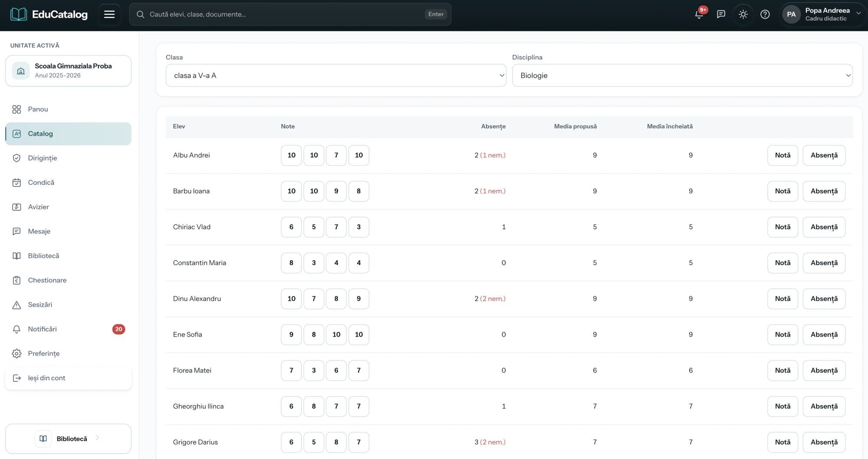Add a Notă for Florea Matei

pyautogui.click(x=783, y=370)
